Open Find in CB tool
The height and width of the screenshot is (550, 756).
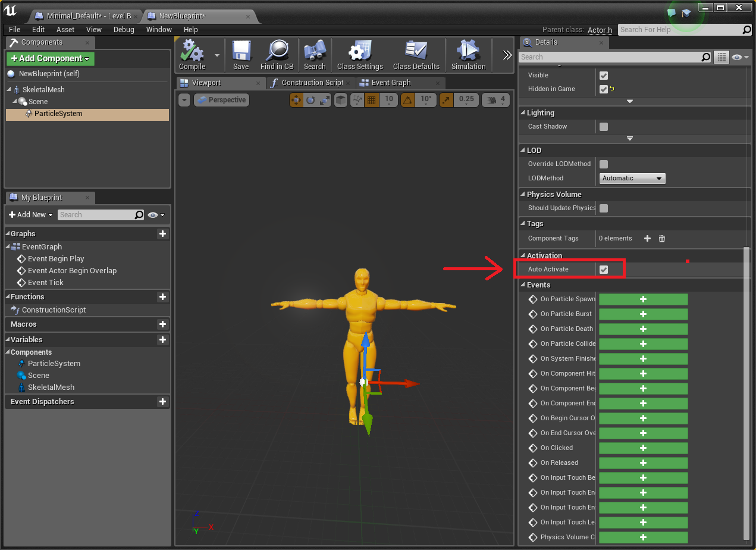coord(277,52)
